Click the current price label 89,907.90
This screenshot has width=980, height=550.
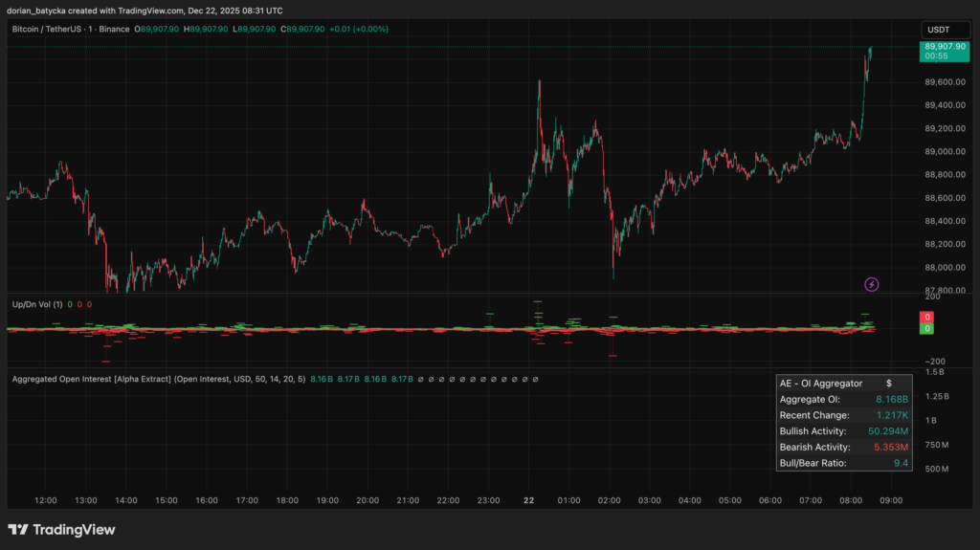[x=943, y=46]
